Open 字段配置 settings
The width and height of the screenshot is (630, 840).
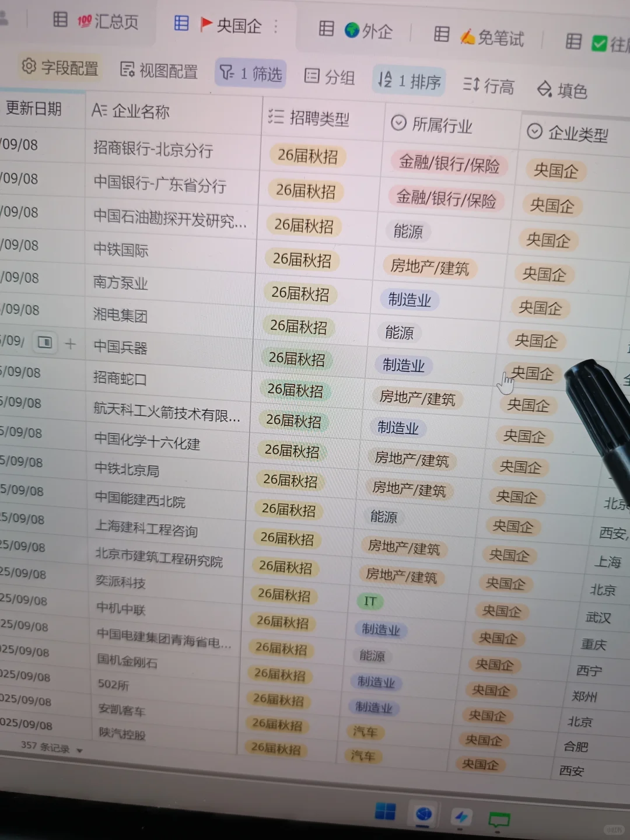[60, 67]
